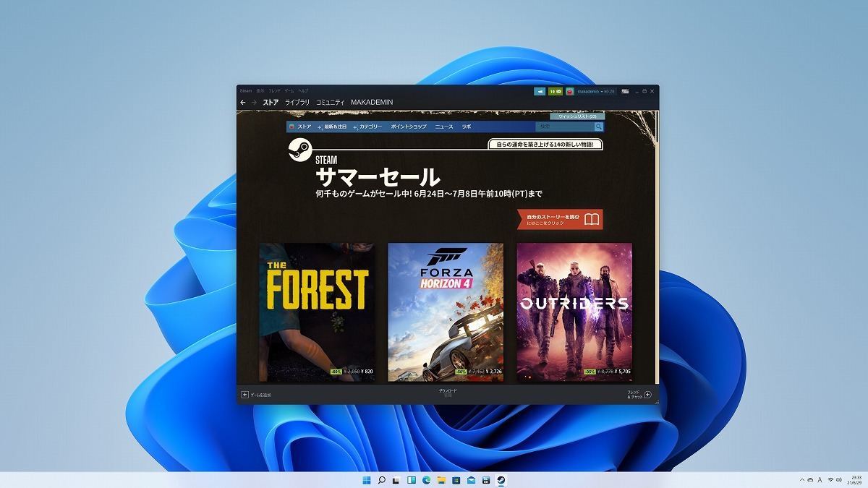Image resolution: width=868 pixels, height=488 pixels.
Task: Open Outriders game capsule
Action: (574, 312)
